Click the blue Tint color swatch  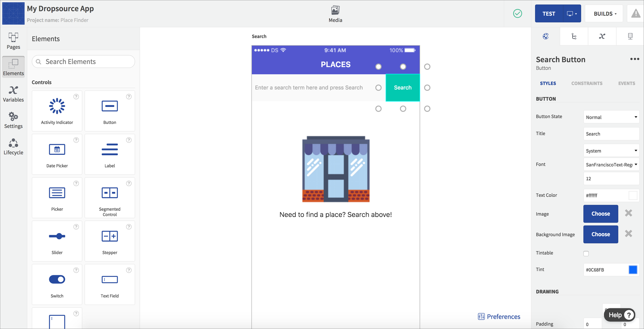(x=633, y=270)
